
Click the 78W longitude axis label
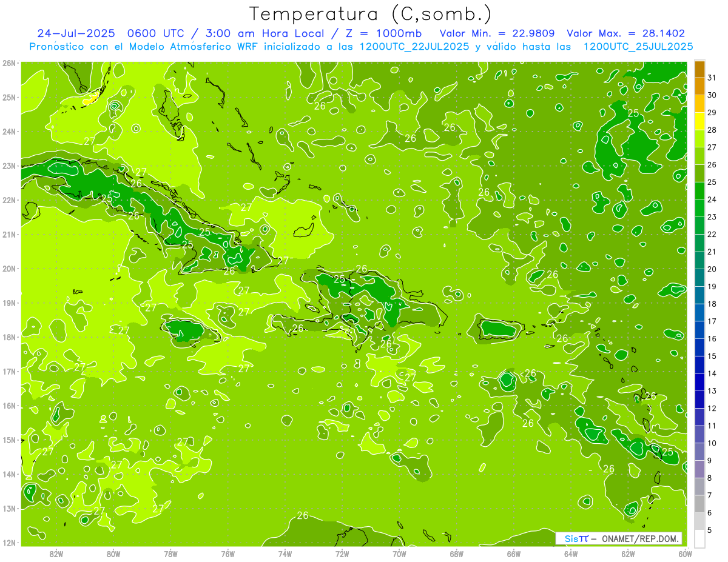click(x=170, y=554)
